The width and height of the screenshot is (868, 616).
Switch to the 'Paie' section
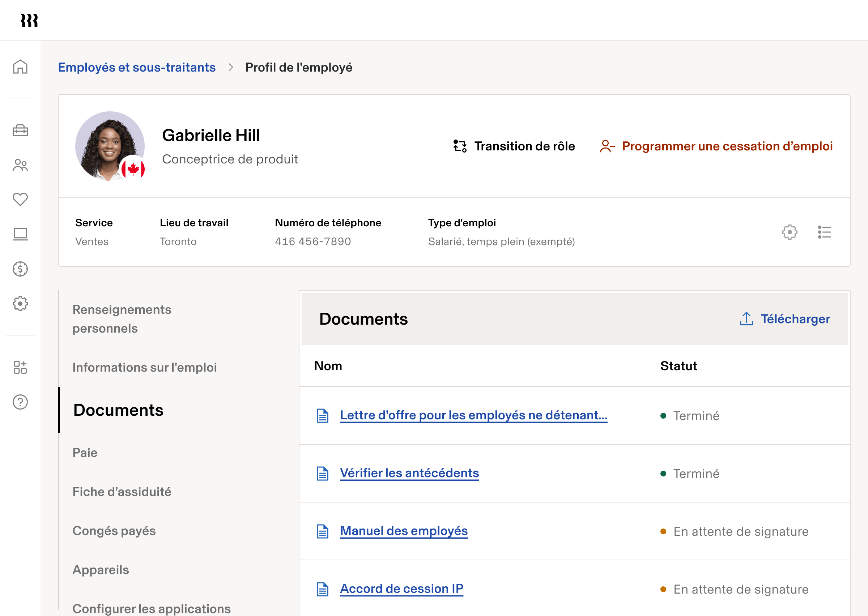[x=85, y=453]
